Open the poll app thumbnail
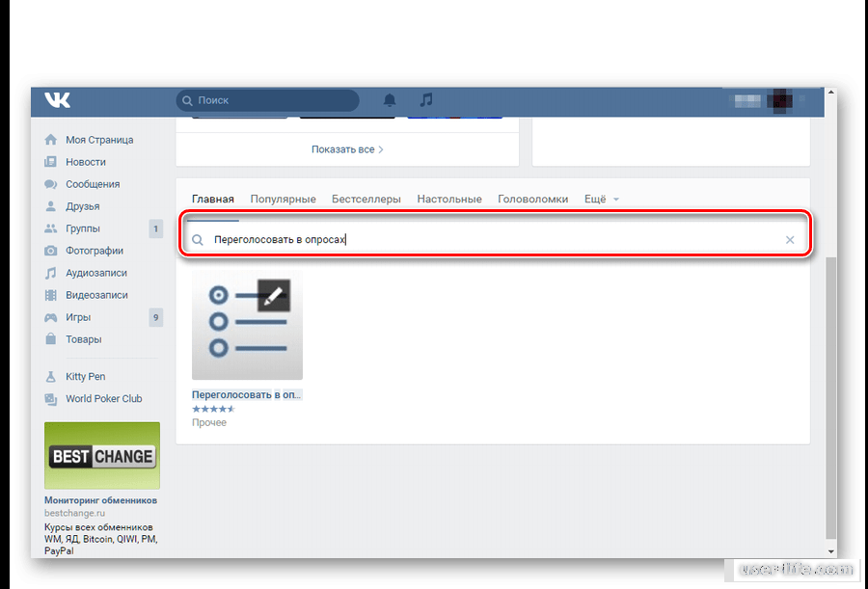868x589 pixels. 248,325
